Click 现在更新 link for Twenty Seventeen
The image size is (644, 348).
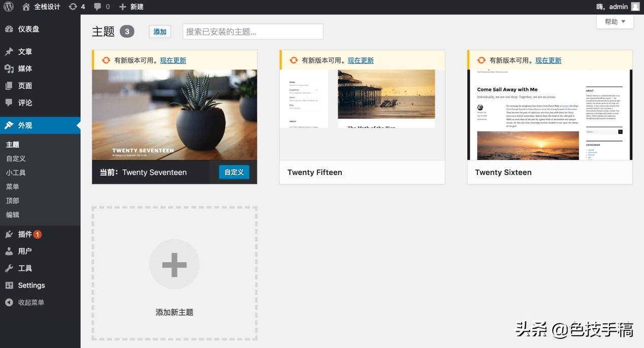tap(173, 60)
